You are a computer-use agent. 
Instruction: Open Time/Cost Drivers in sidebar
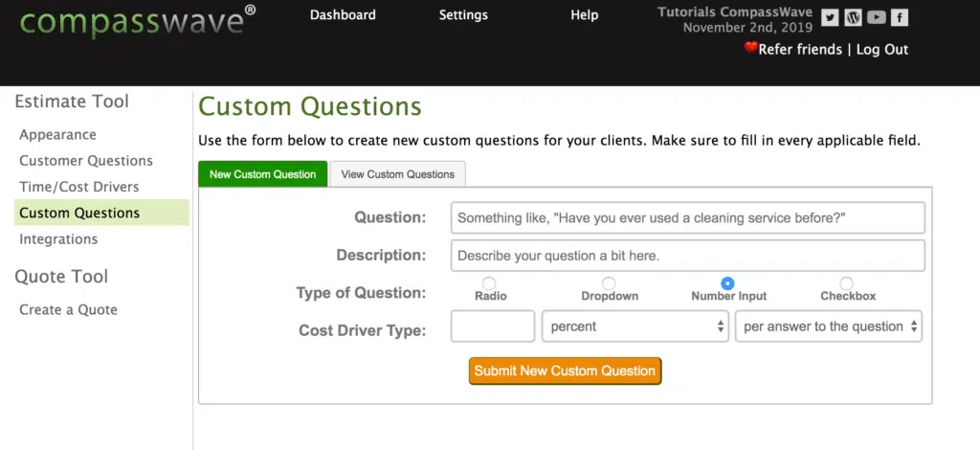click(79, 187)
